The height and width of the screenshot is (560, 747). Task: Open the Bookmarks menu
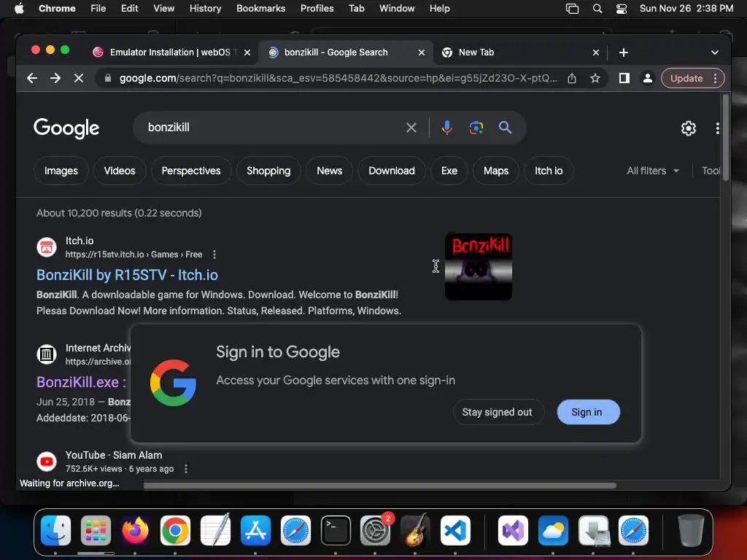(x=260, y=9)
